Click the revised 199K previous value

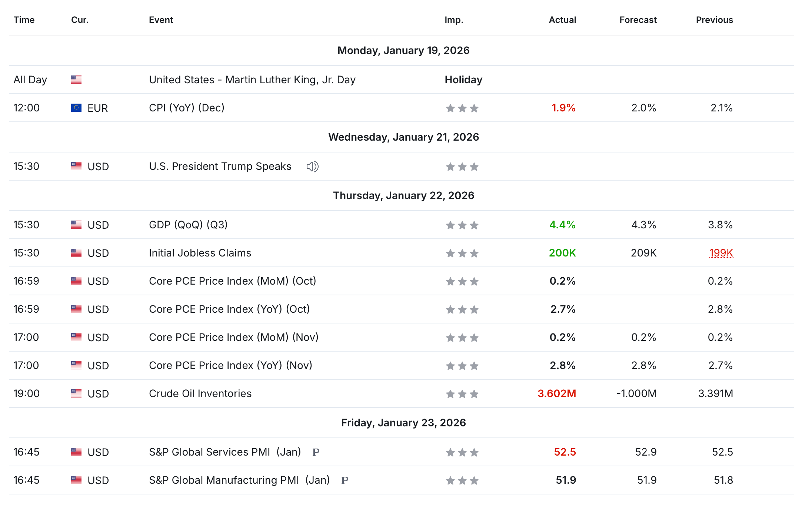point(721,253)
